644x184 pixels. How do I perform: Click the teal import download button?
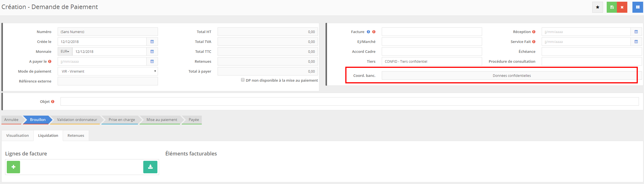(x=150, y=167)
